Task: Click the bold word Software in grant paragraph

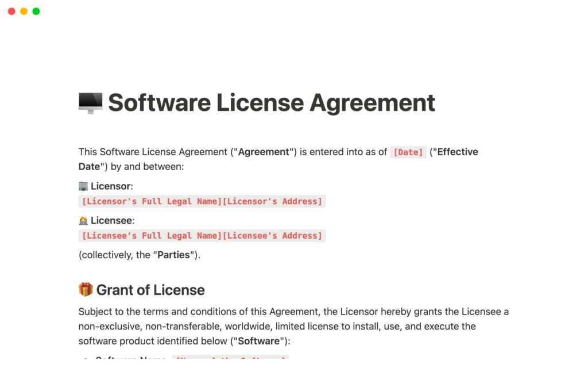Action: (258, 340)
